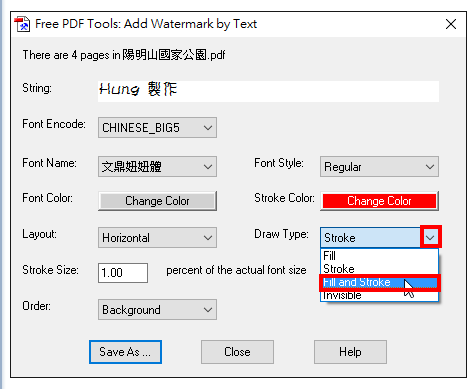Choose Fill and Stroke option

point(379,282)
